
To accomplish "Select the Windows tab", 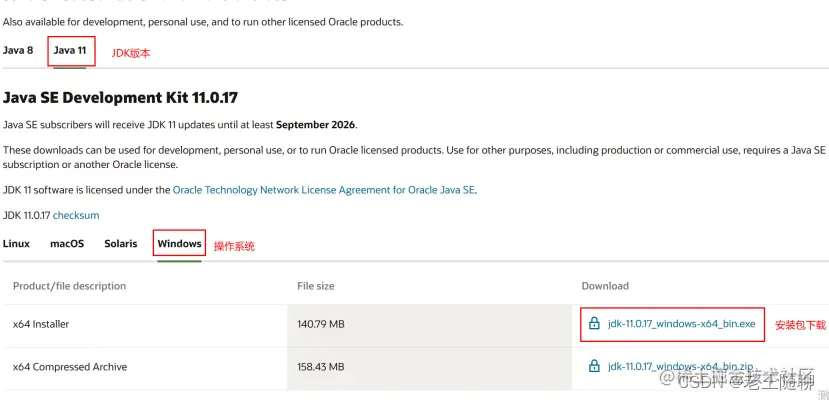I will click(x=179, y=244).
